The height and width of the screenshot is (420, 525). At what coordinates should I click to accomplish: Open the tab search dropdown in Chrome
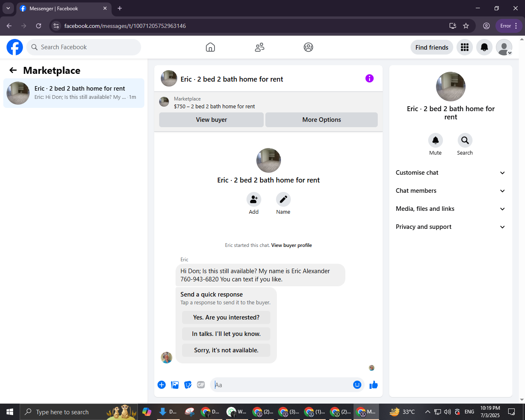[x=8, y=8]
